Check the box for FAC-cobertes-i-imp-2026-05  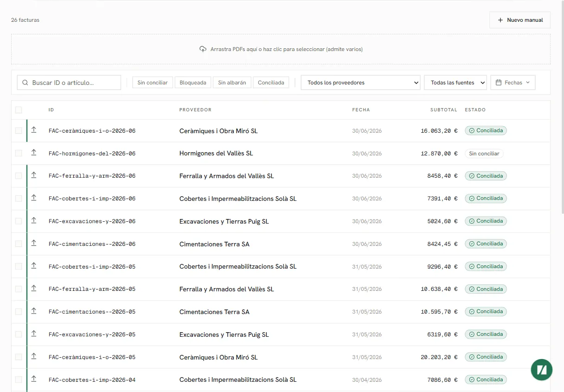[19, 266]
